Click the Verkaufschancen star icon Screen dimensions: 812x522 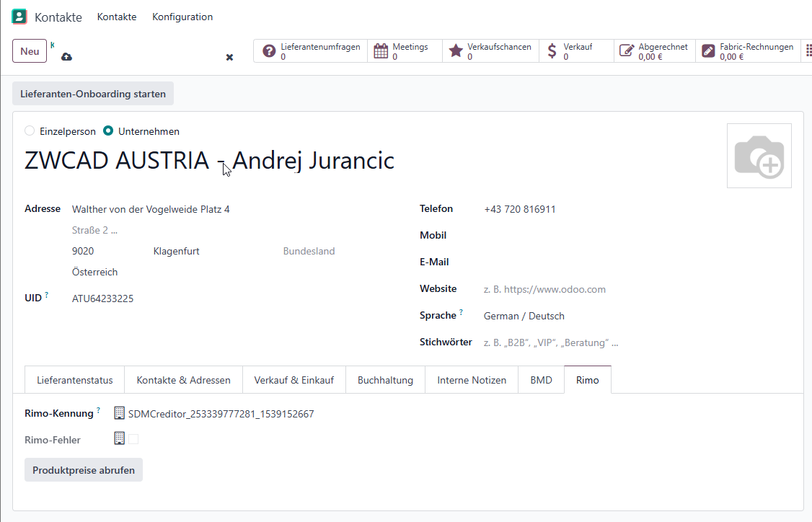coord(456,50)
